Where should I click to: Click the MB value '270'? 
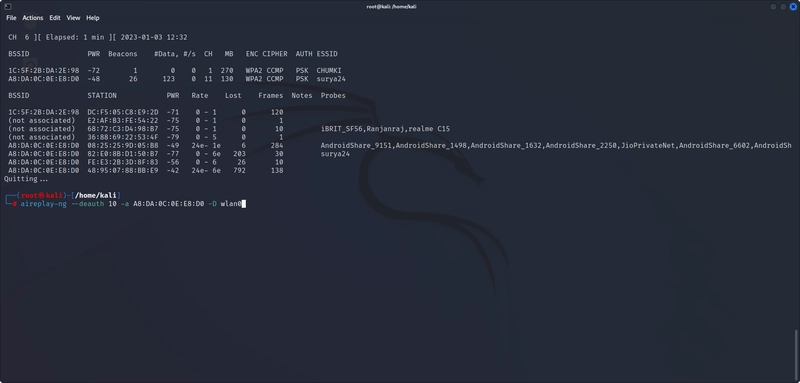(227, 70)
